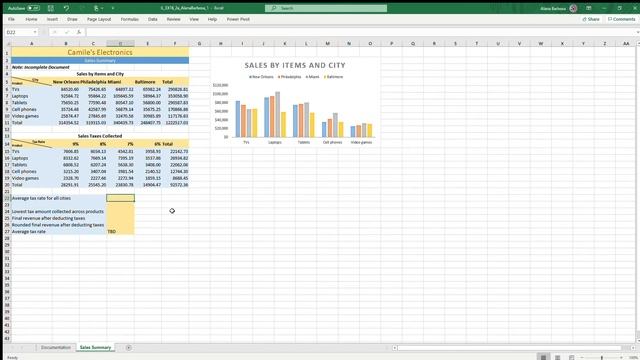Click inside the formula bar
Screen dimensions: 640x360
[359, 32]
